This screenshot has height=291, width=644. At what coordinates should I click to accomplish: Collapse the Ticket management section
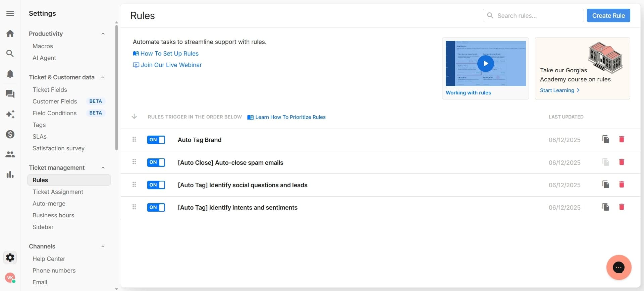point(103,168)
